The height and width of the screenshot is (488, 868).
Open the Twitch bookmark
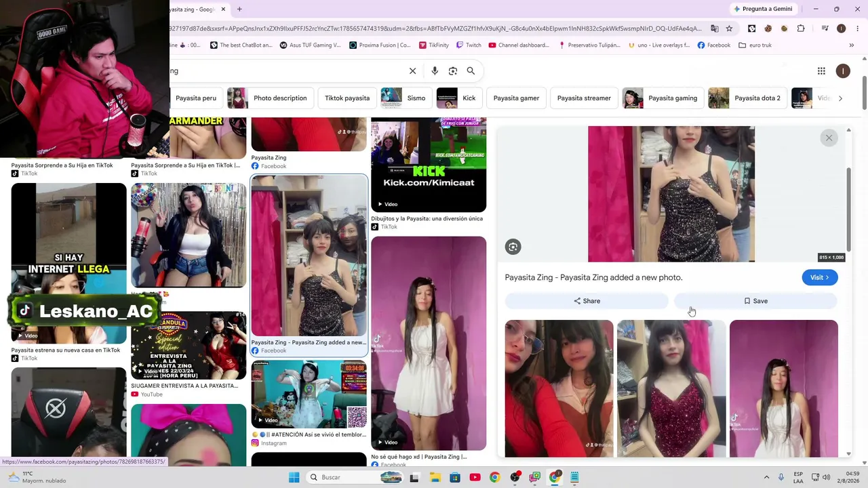469,45
